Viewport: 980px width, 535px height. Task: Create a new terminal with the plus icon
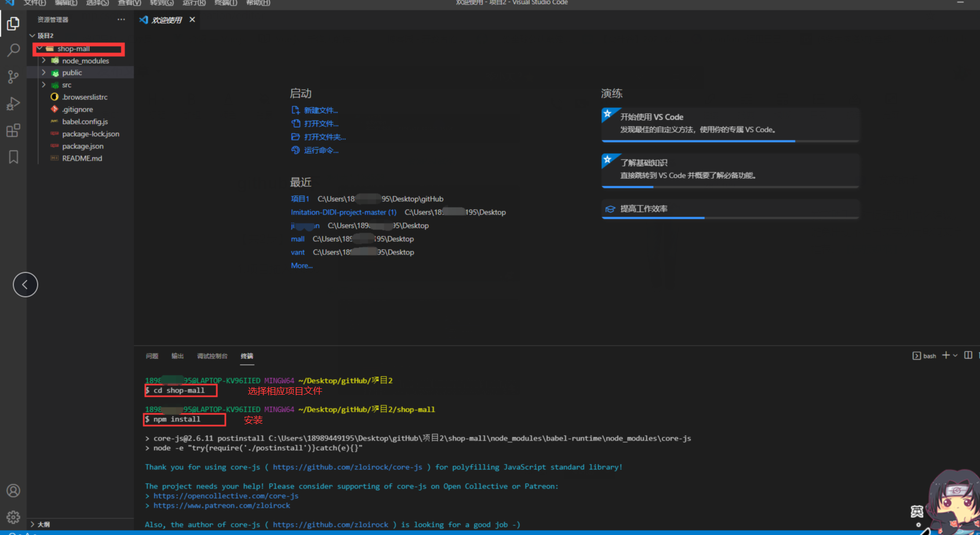click(946, 355)
